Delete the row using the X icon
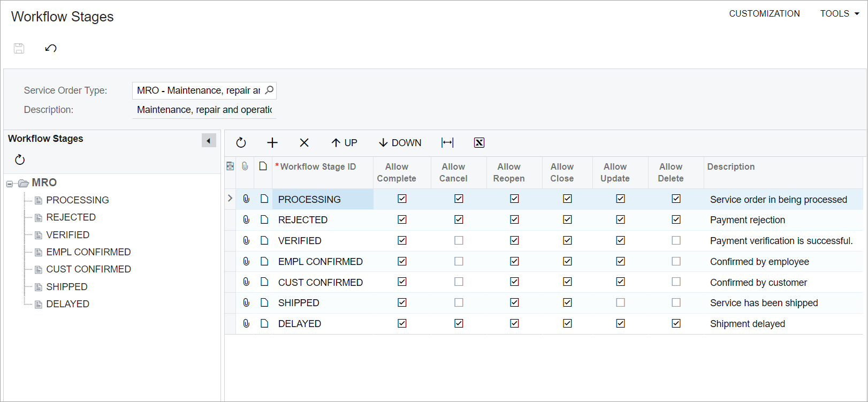Image resolution: width=868 pixels, height=402 pixels. click(x=304, y=142)
